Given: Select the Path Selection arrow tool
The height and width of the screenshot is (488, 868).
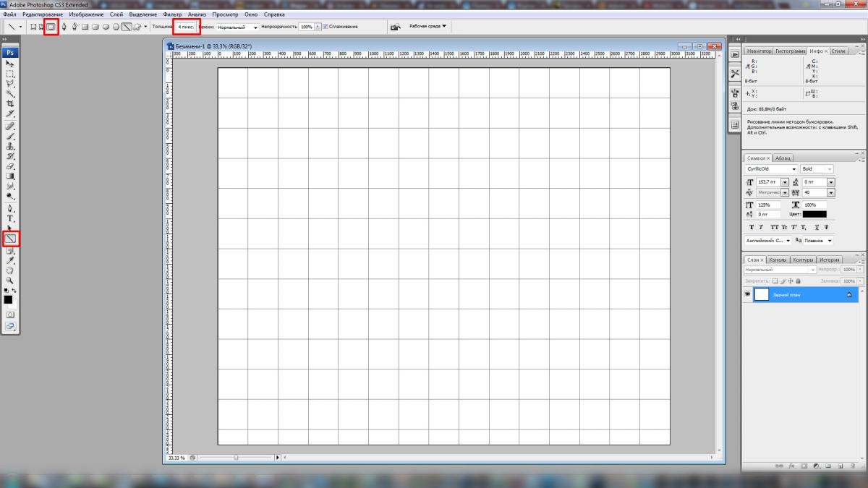Looking at the screenshot, I should [x=11, y=228].
